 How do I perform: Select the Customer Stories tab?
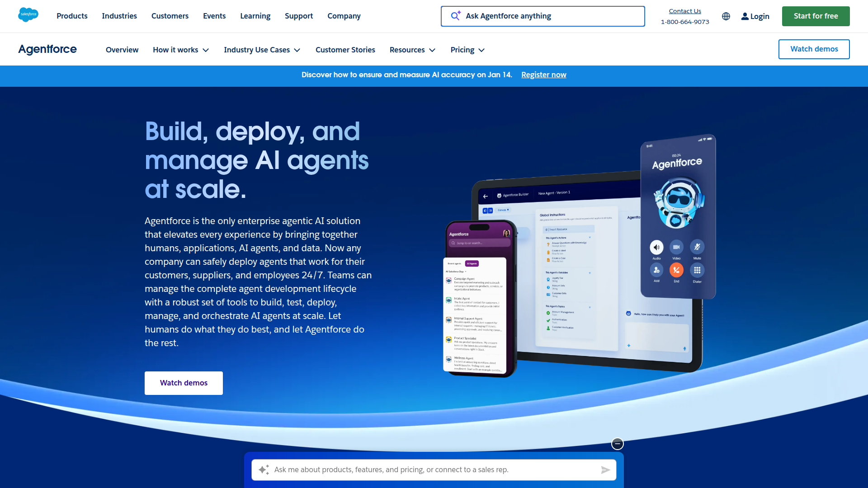tap(345, 50)
